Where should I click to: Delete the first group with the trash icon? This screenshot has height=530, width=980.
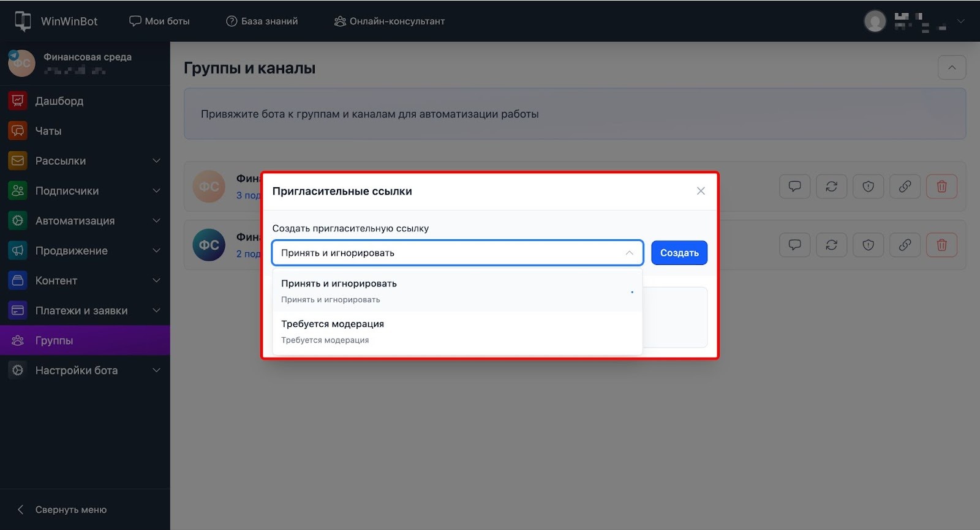click(941, 187)
